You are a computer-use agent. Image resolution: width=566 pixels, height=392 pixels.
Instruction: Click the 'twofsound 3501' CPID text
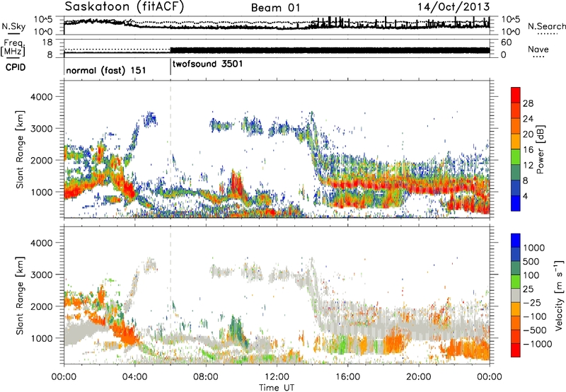tap(207, 64)
